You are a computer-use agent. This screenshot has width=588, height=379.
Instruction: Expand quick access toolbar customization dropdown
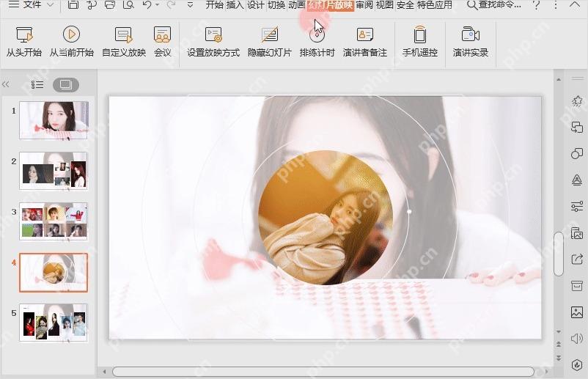(x=190, y=5)
